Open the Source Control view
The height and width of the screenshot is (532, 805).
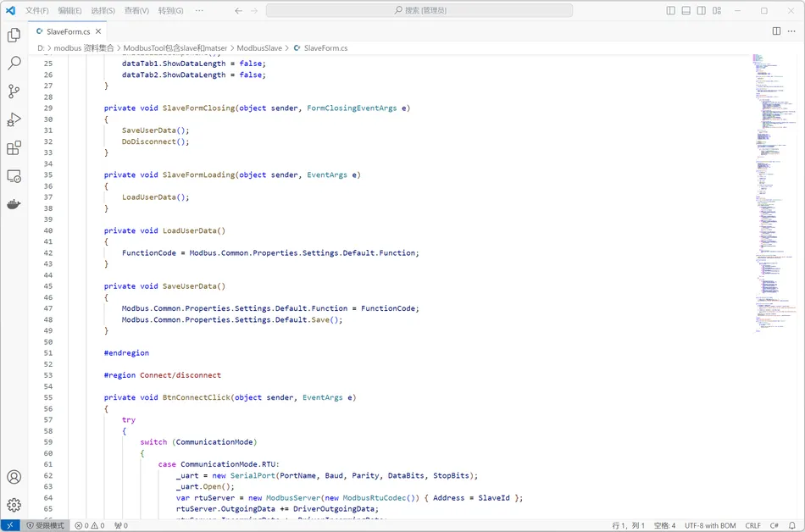click(x=14, y=91)
